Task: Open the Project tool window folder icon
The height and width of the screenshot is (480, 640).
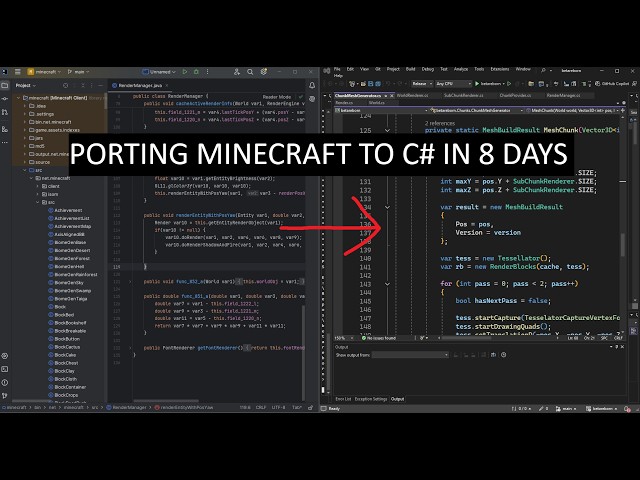Action: click(5, 85)
